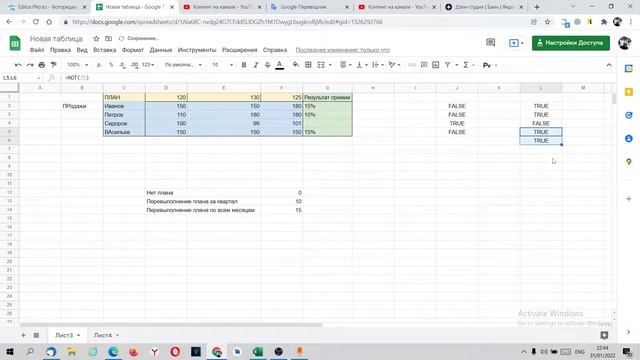Open the fill color picker
The image size is (640, 360).
click(x=296, y=65)
